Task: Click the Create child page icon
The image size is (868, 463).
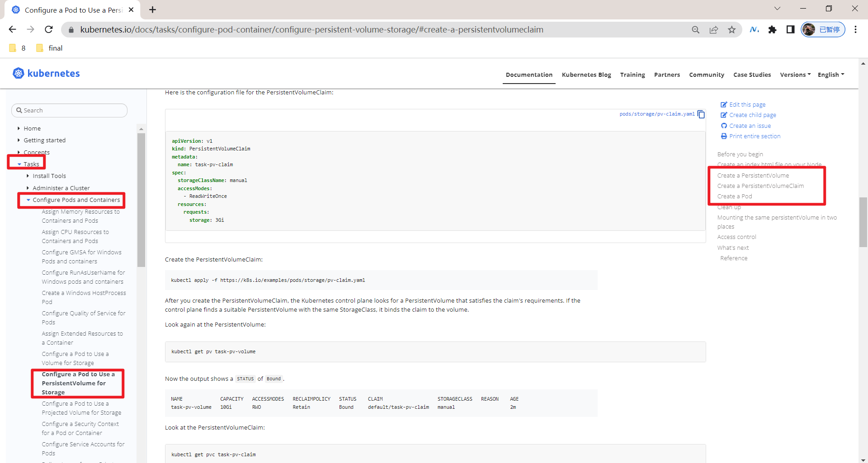Action: pyautogui.click(x=724, y=115)
